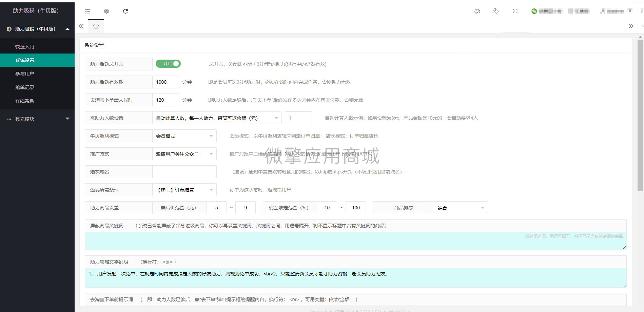Open the 推广方式 dropdown
The height and width of the screenshot is (312, 644).
point(184,154)
